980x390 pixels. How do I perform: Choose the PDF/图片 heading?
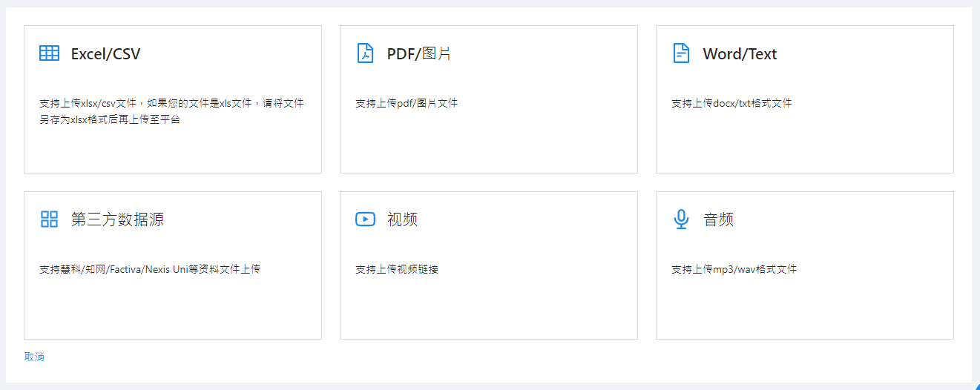(x=419, y=54)
